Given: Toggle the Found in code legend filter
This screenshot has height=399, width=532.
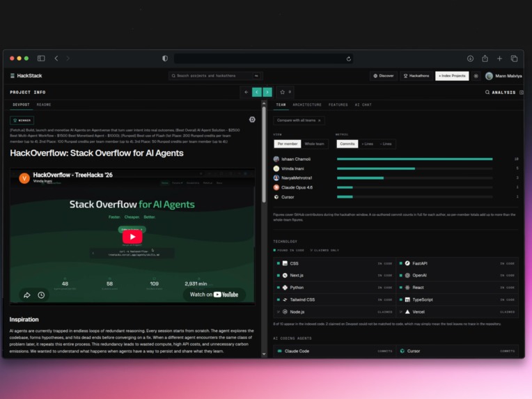Looking at the screenshot, I should click(289, 251).
